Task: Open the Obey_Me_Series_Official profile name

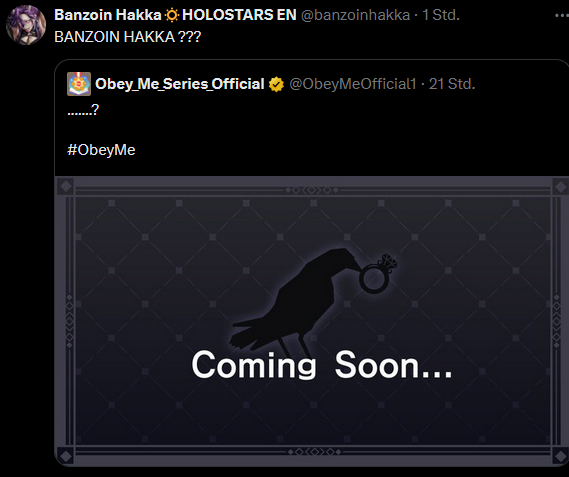Action: click(x=180, y=84)
